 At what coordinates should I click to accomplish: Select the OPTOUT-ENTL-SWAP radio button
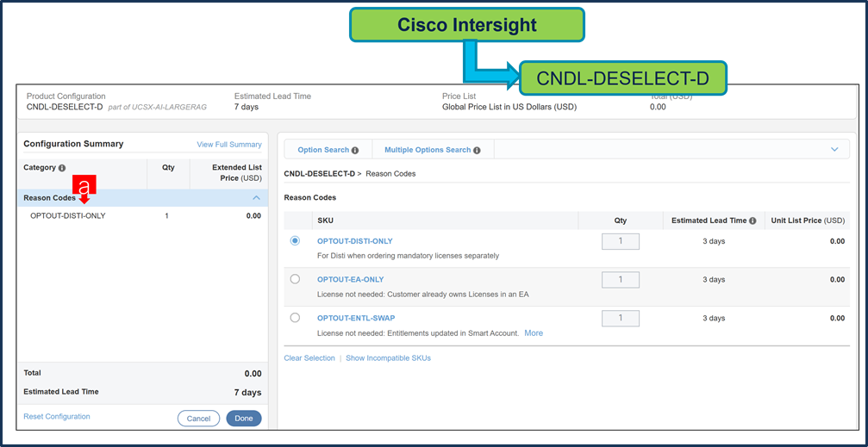[x=295, y=318]
